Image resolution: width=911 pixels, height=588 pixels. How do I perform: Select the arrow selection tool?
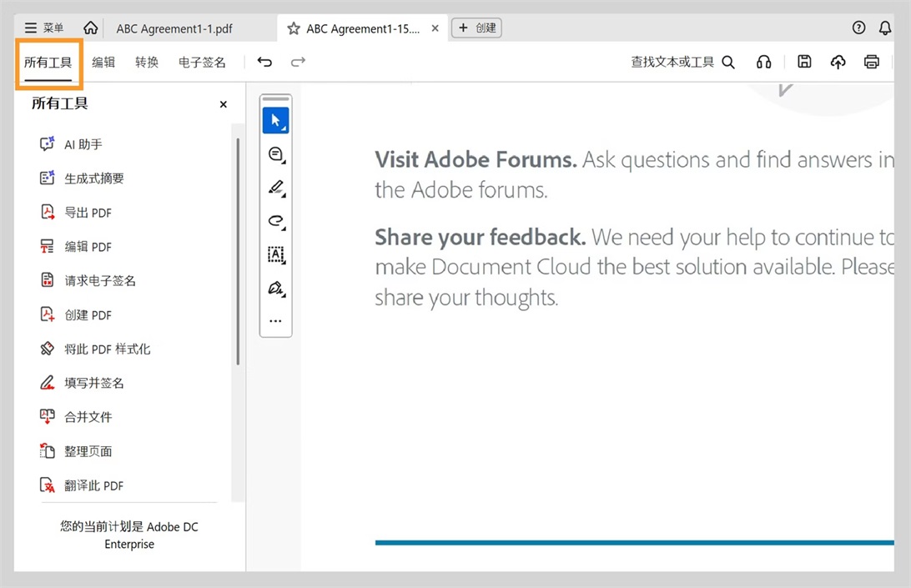tap(276, 120)
